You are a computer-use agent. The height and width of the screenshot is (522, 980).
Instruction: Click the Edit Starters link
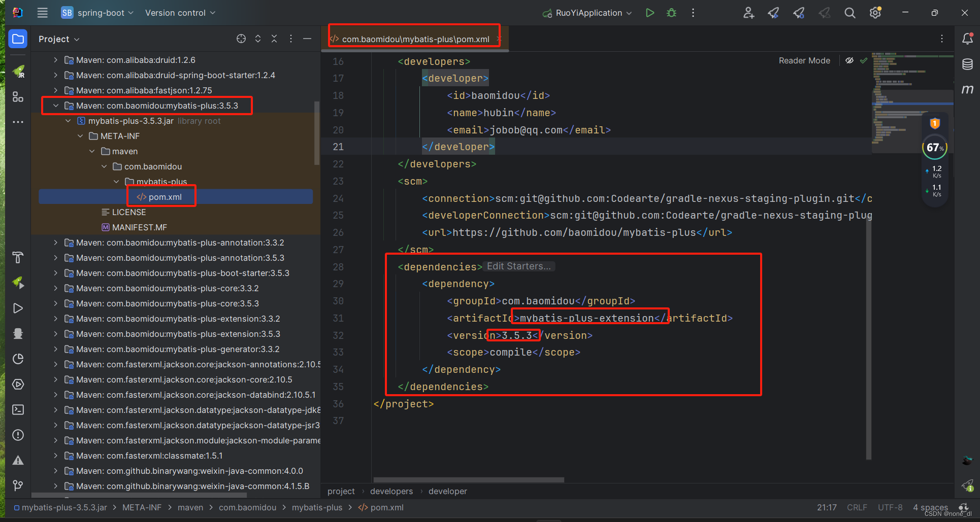(518, 266)
